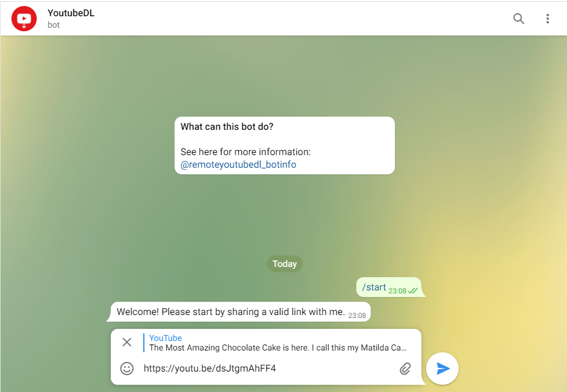Screen dimensions: 567x392
Task: Click the "See here for more information:" text
Action: pos(246,152)
